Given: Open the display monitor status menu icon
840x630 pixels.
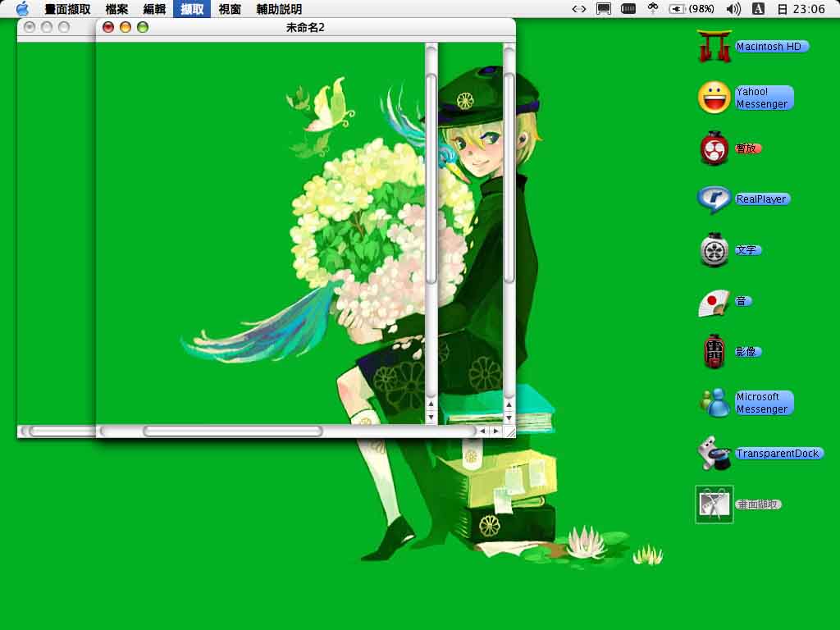Looking at the screenshot, I should point(604,8).
